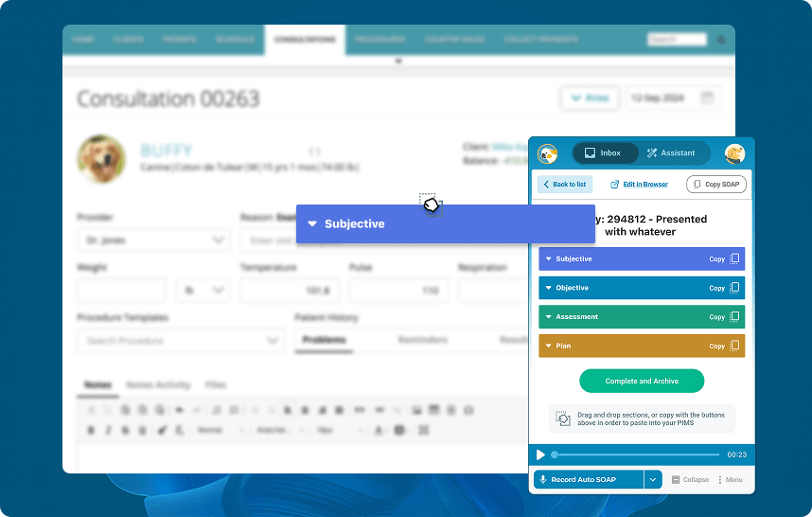Open the Provider dropdown showing Dr. Jones
Viewport: 812px width, 517px height.
(152, 241)
